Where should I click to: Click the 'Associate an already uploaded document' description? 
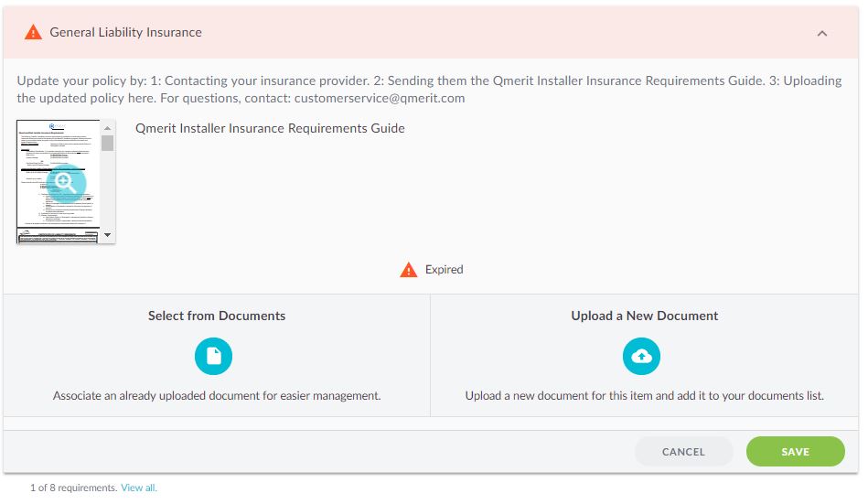tap(217, 396)
